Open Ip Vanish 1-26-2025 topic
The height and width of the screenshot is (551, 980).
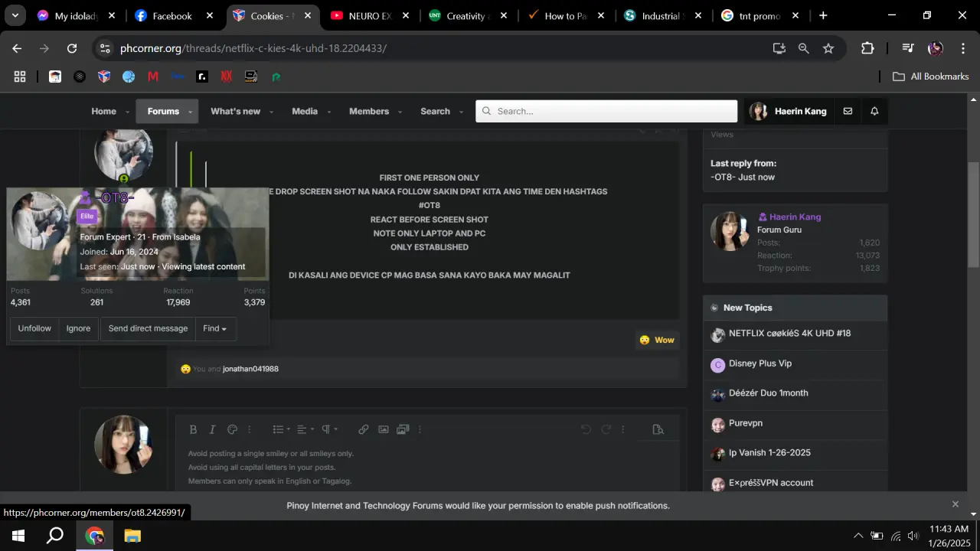pos(769,453)
